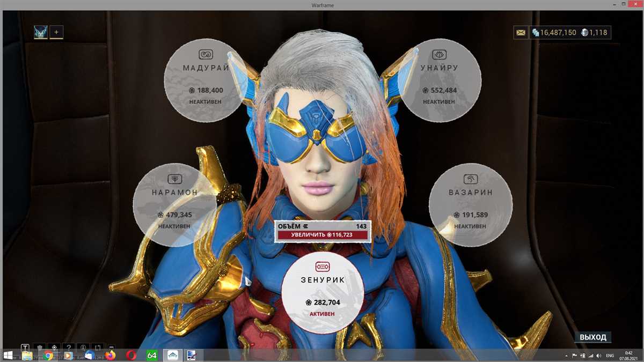This screenshot has width=644, height=362.
Task: Click Madurai focus points 188,400
Action: (x=206, y=90)
